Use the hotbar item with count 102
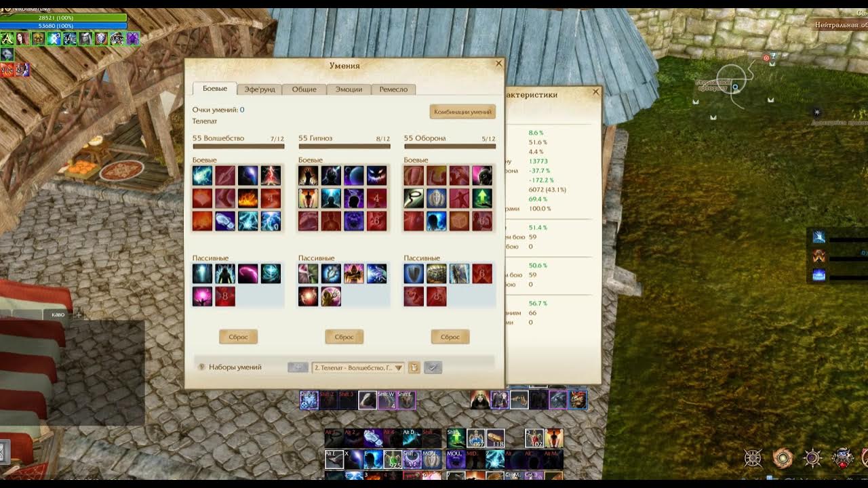The height and width of the screenshot is (488, 868). [x=534, y=439]
